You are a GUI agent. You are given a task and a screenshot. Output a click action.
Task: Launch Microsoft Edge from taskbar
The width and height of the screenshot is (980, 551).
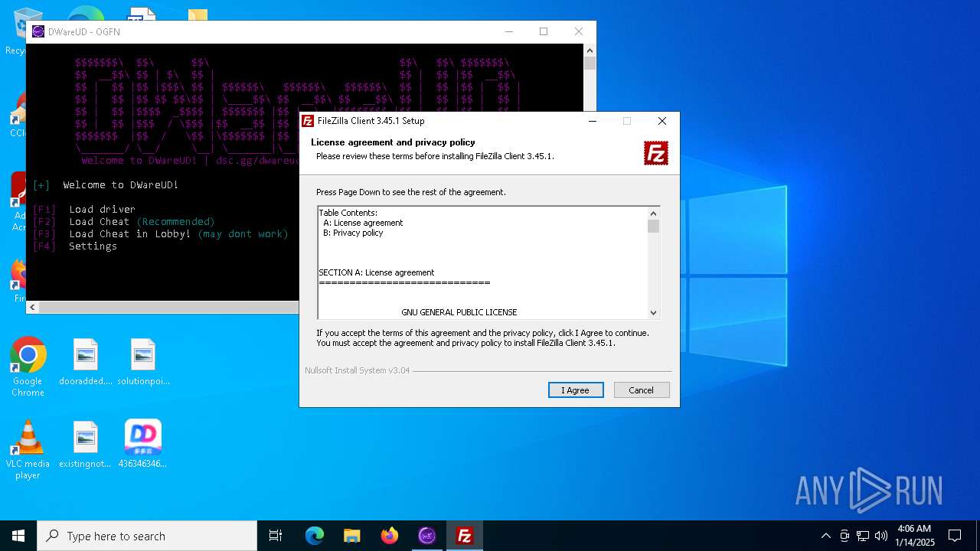pyautogui.click(x=315, y=536)
